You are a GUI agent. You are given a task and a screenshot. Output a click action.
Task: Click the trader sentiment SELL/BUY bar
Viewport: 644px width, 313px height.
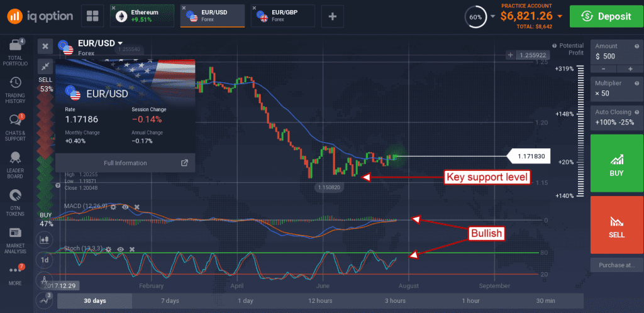click(45, 151)
